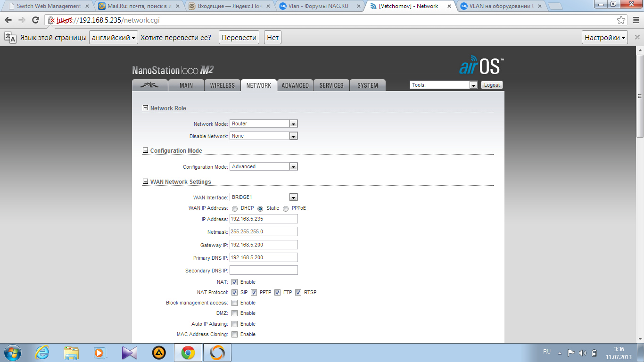
Task: Collapse the Network Role section
Action: 145,108
